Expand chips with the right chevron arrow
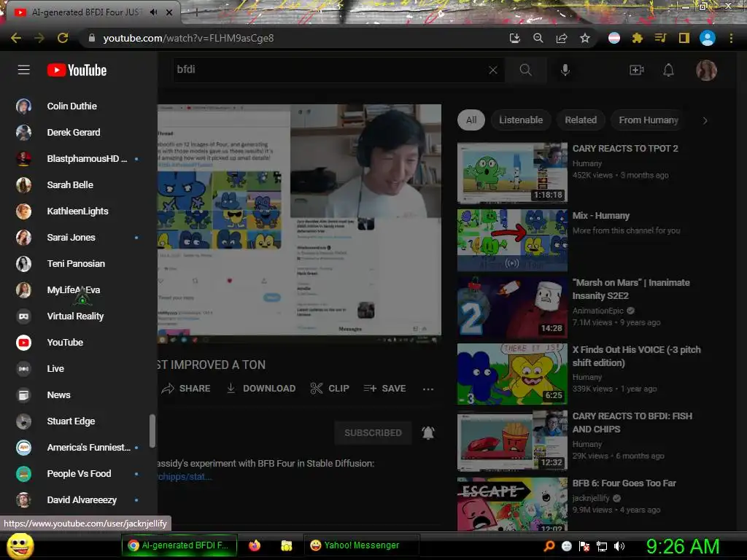 705,120
